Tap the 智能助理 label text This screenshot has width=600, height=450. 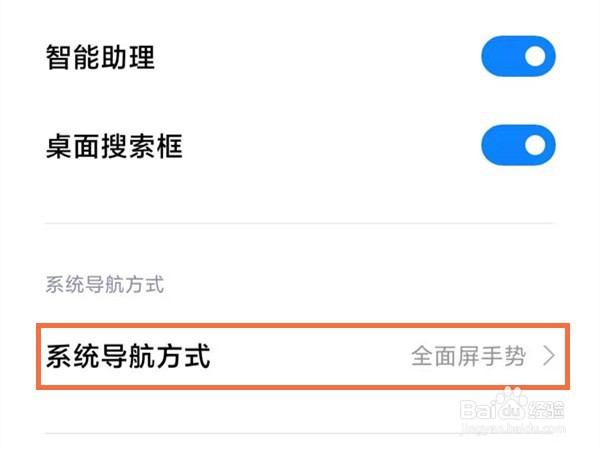[100, 57]
